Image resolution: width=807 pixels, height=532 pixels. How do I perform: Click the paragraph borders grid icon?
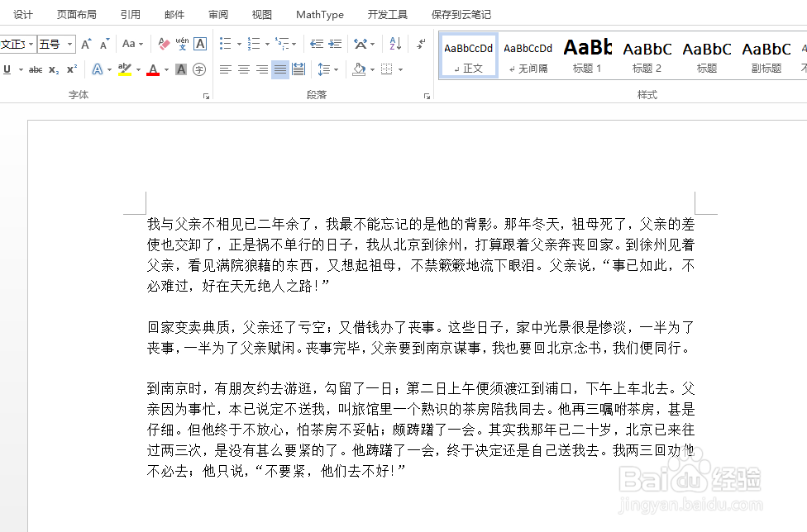pos(386,69)
